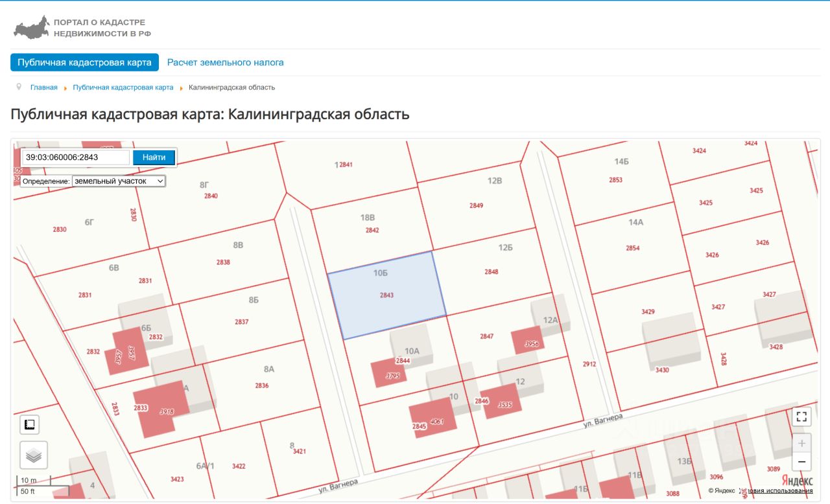Image resolution: width=830 pixels, height=504 pixels.
Task: Click house label 6В
Action: point(114,268)
